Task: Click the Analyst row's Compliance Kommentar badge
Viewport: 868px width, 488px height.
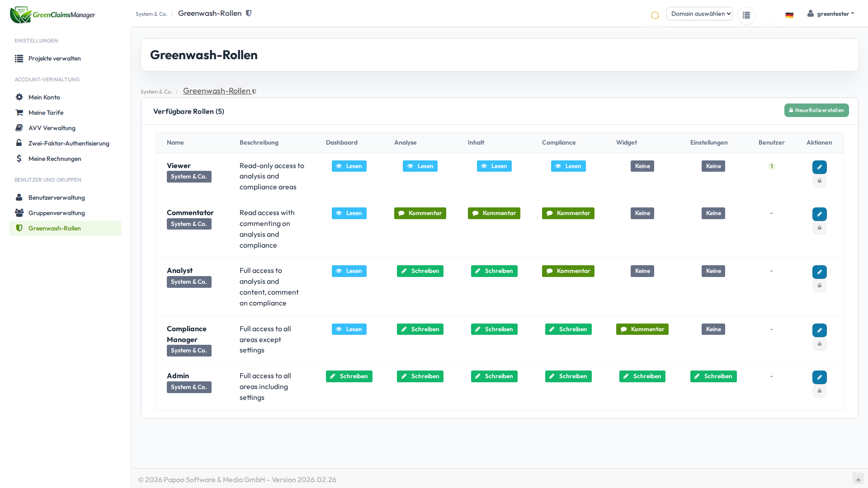Action: (568, 271)
